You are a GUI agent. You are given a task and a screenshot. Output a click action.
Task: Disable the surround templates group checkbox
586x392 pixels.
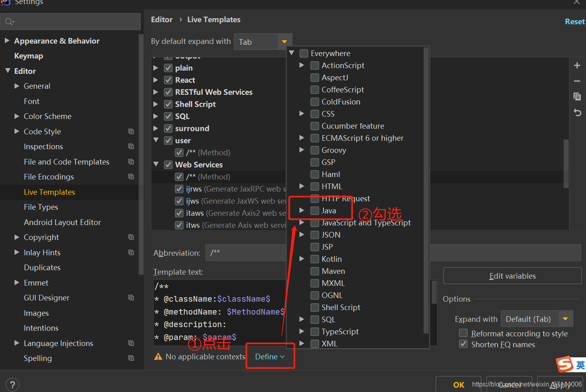[168, 128]
